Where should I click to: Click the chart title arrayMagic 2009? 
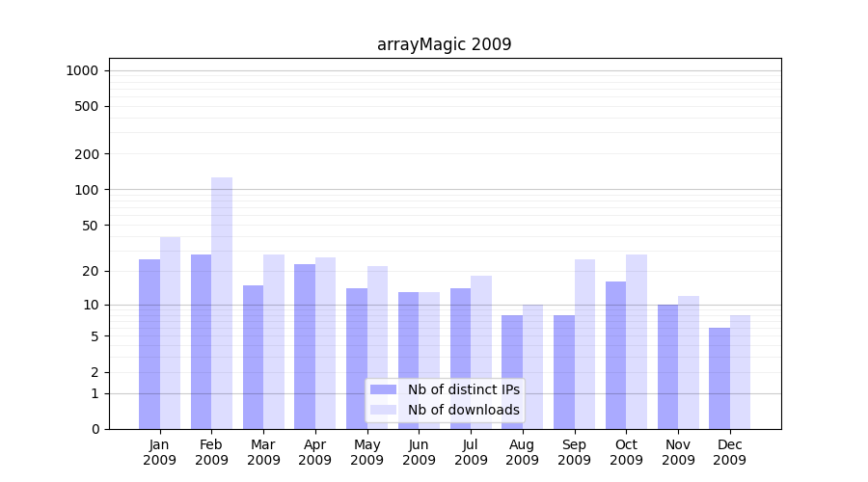pos(444,44)
